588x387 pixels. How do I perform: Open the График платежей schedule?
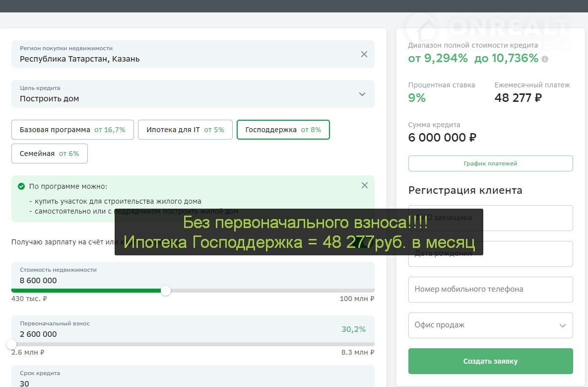coord(490,163)
